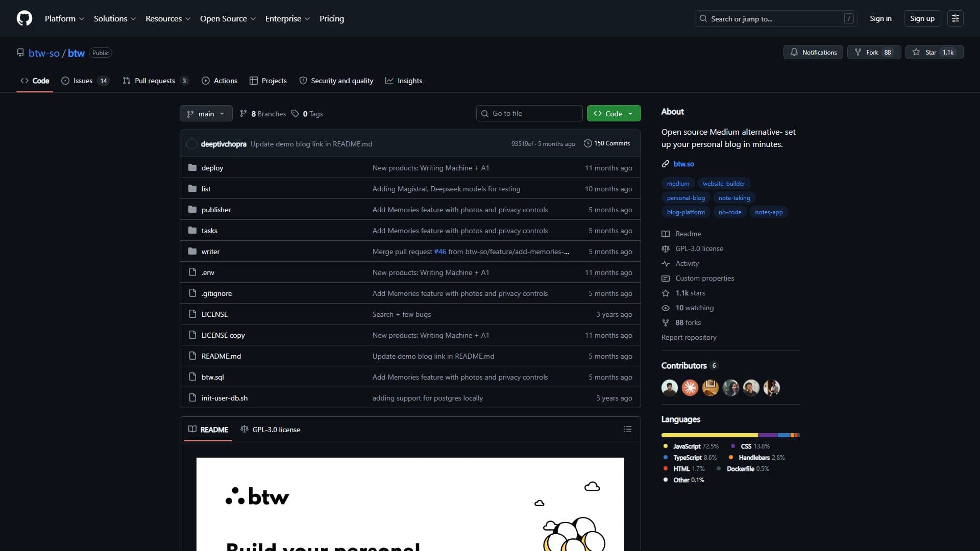Viewport: 980px width, 551px height.
Task: Open Activity pulse icon link
Action: (666, 263)
